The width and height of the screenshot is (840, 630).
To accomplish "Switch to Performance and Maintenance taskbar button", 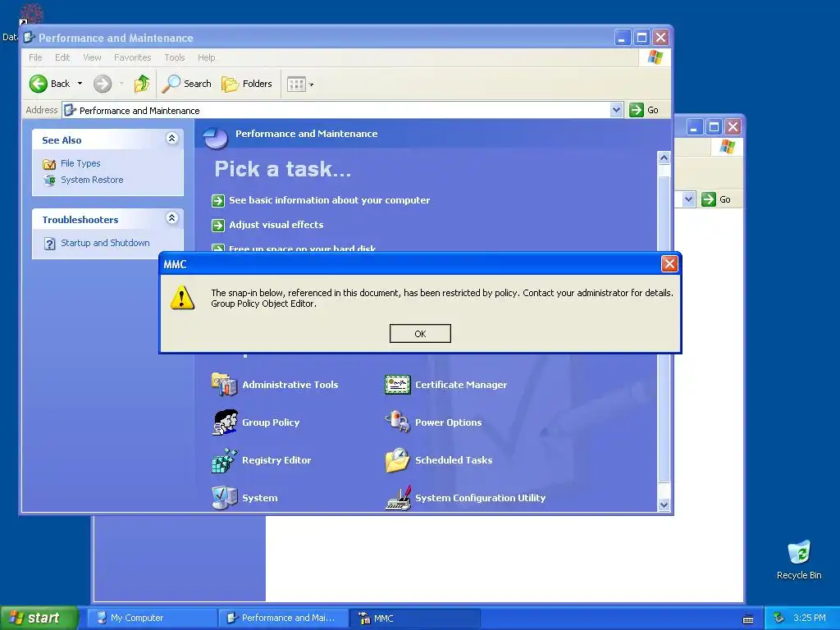I will pos(282,618).
